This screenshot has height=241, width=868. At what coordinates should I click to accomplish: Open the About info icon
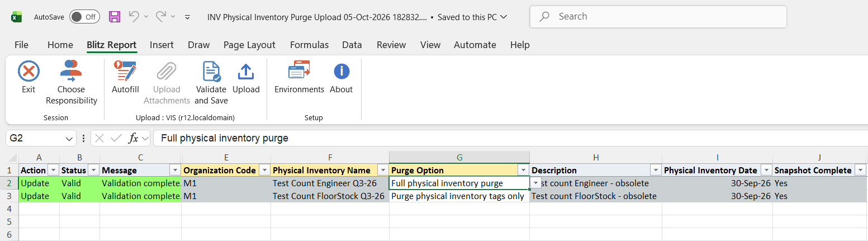[341, 72]
